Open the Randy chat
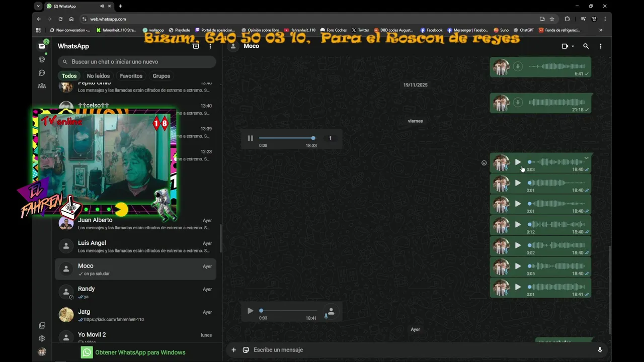This screenshot has height=362, width=644. 135,292
